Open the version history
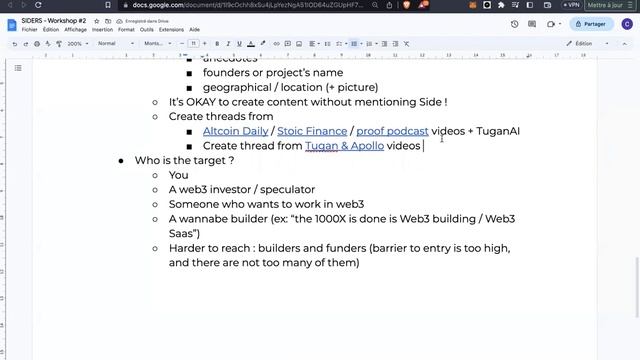The height and width of the screenshot is (360, 640). [x=514, y=24]
